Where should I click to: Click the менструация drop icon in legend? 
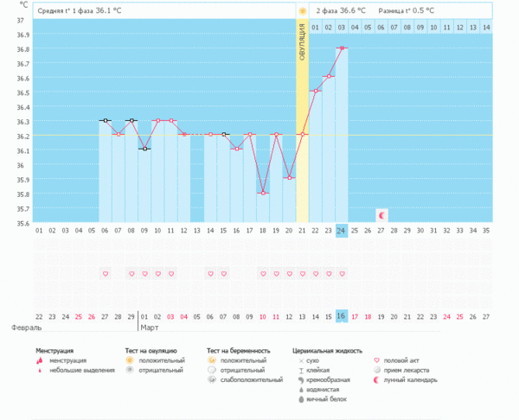point(40,361)
